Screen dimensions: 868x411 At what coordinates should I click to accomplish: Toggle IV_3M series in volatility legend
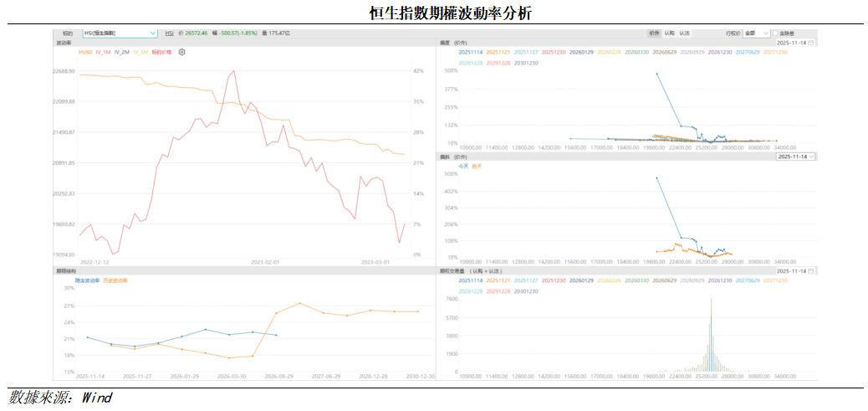(x=140, y=52)
